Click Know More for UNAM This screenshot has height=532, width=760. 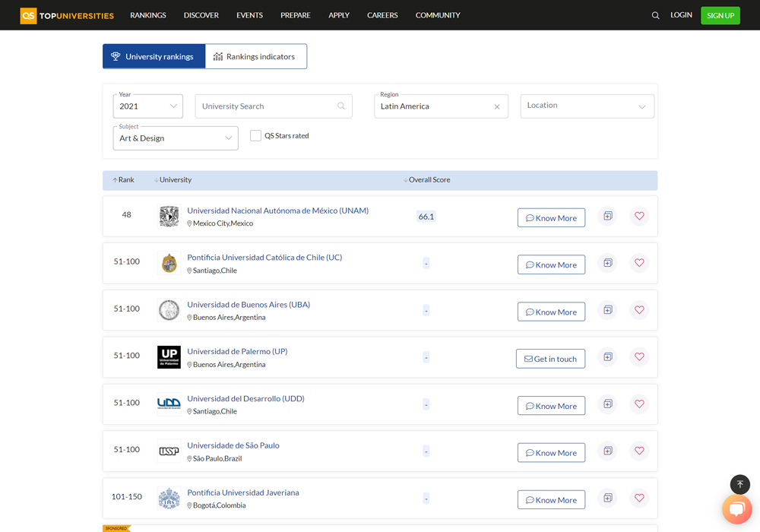click(551, 217)
